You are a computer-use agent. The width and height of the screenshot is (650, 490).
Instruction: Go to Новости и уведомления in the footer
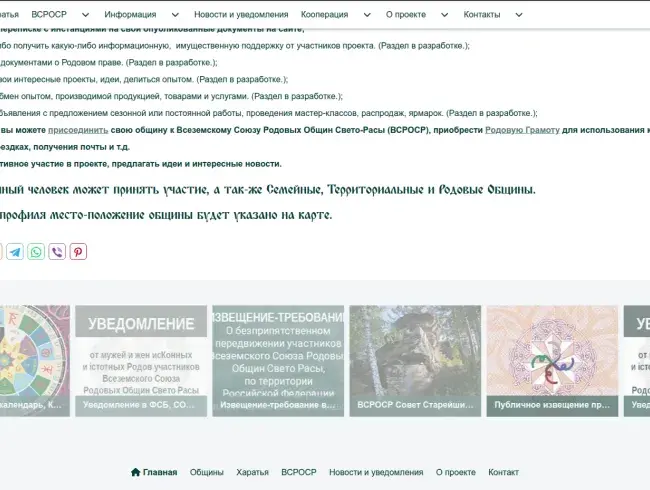(376, 472)
